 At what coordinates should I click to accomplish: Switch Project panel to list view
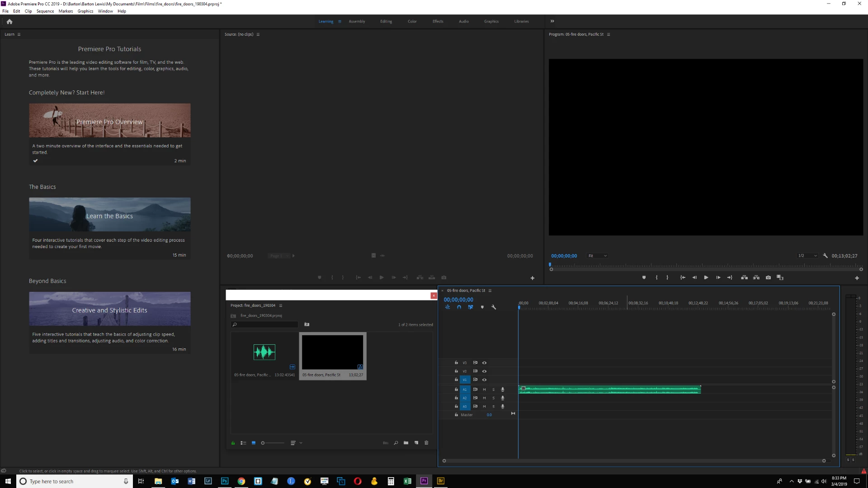click(243, 443)
